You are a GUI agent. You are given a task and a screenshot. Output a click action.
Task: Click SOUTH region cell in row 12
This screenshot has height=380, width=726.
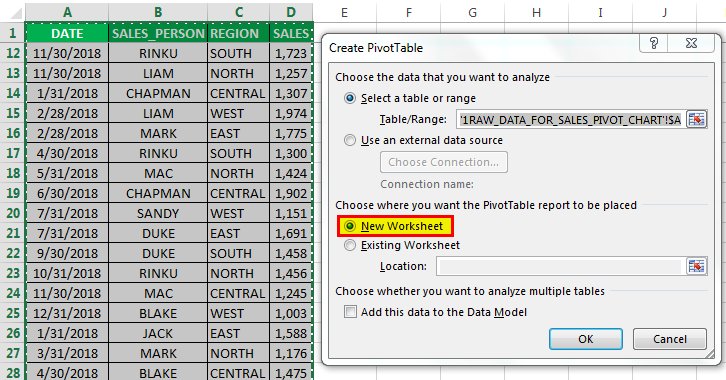point(238,53)
